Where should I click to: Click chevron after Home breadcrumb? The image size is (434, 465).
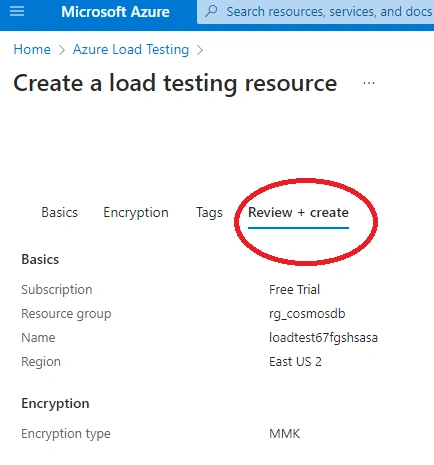tap(62, 50)
